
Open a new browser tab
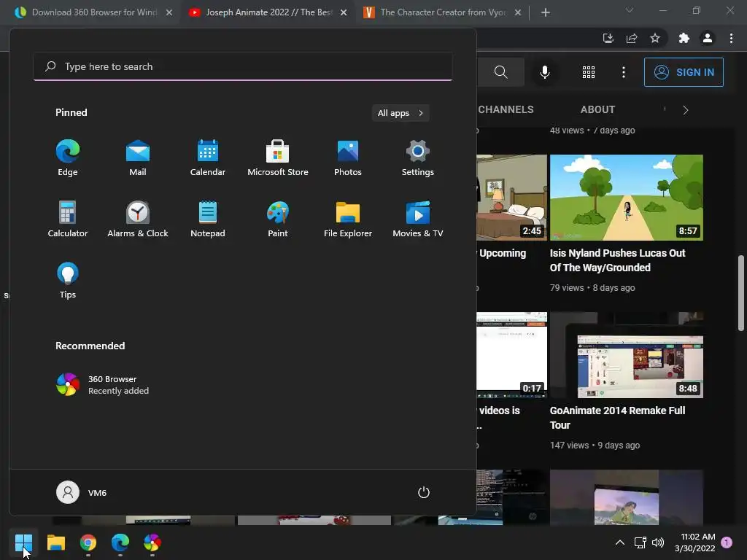[546, 12]
